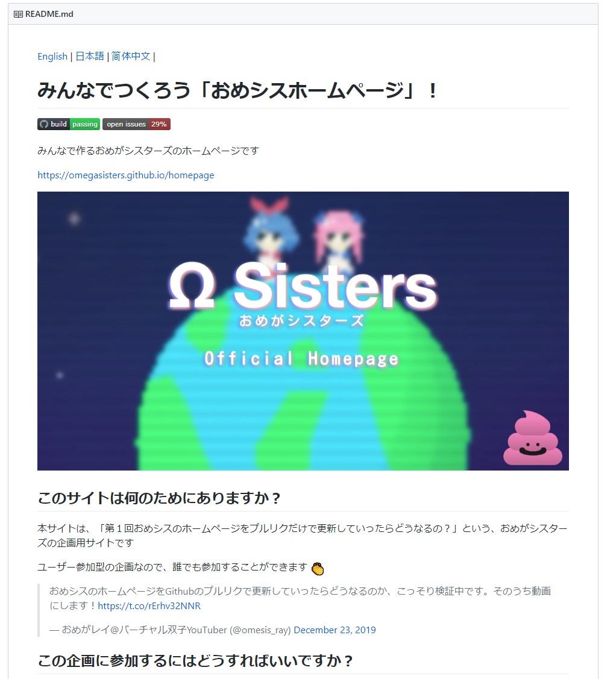Click the GitHub logo in build badge
616x679 pixels.
click(44, 124)
